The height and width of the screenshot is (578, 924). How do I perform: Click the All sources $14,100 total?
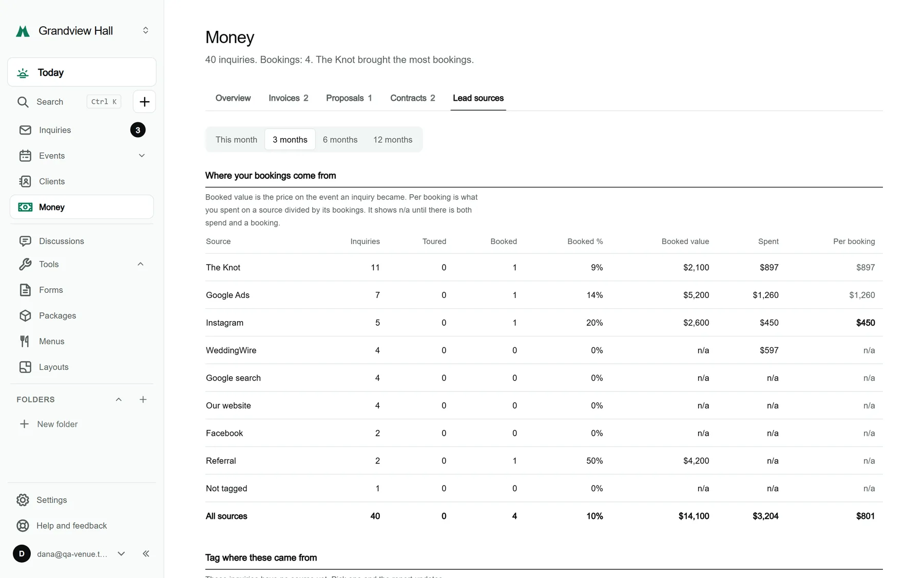click(x=694, y=516)
